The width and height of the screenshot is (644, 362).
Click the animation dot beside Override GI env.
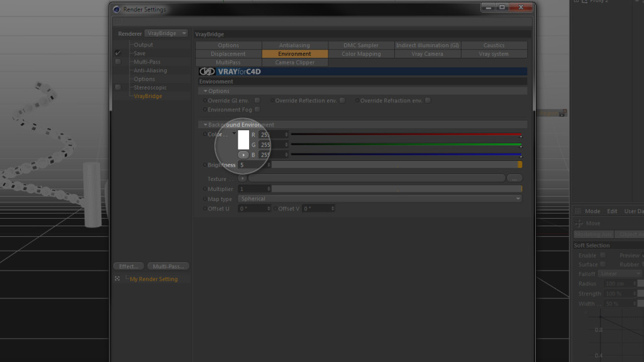(x=204, y=101)
